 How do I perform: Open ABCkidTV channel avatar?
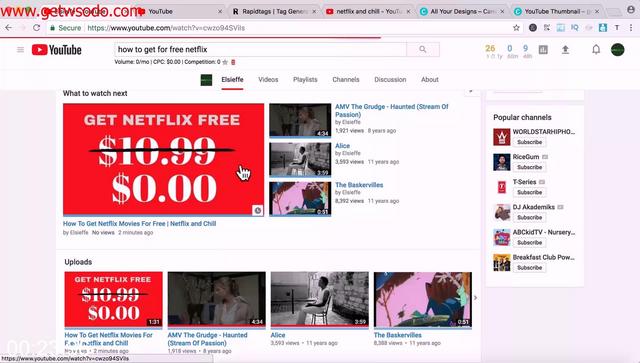click(x=502, y=237)
